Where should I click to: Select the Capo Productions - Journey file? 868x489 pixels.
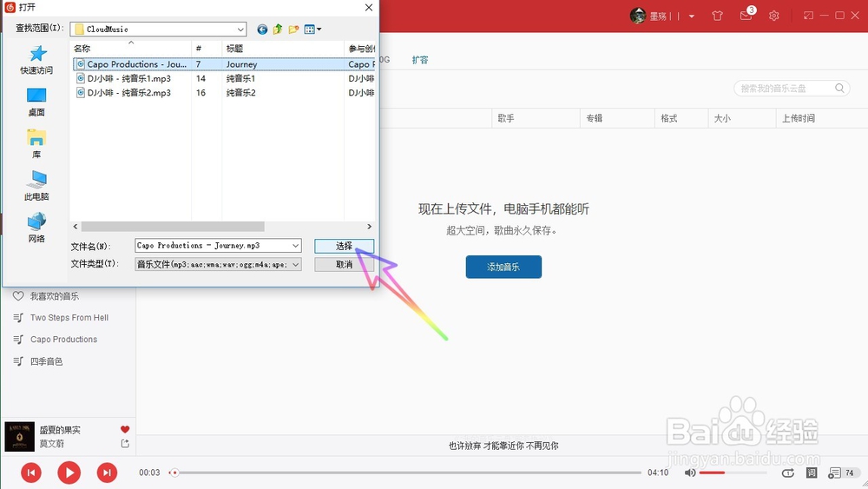coord(224,64)
